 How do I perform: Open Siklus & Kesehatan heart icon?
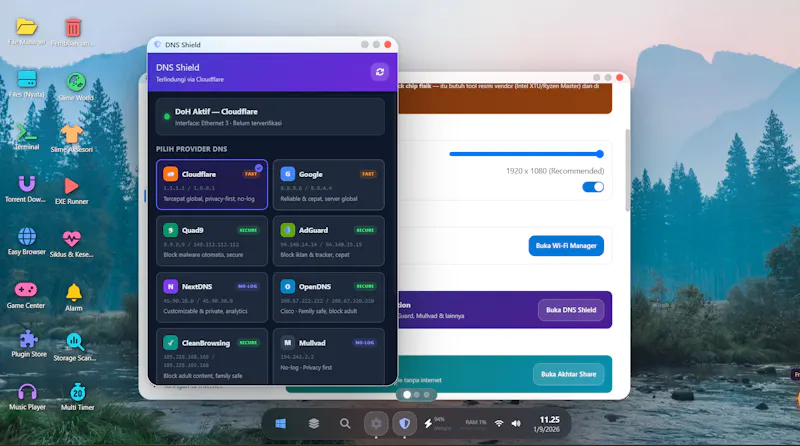71,238
